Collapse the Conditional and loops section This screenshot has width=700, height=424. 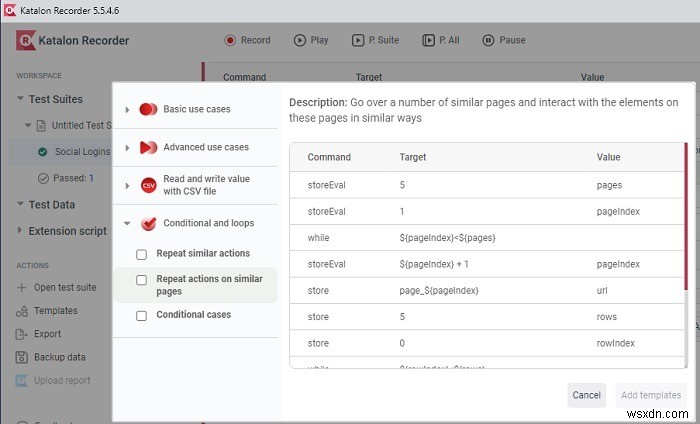click(x=126, y=224)
